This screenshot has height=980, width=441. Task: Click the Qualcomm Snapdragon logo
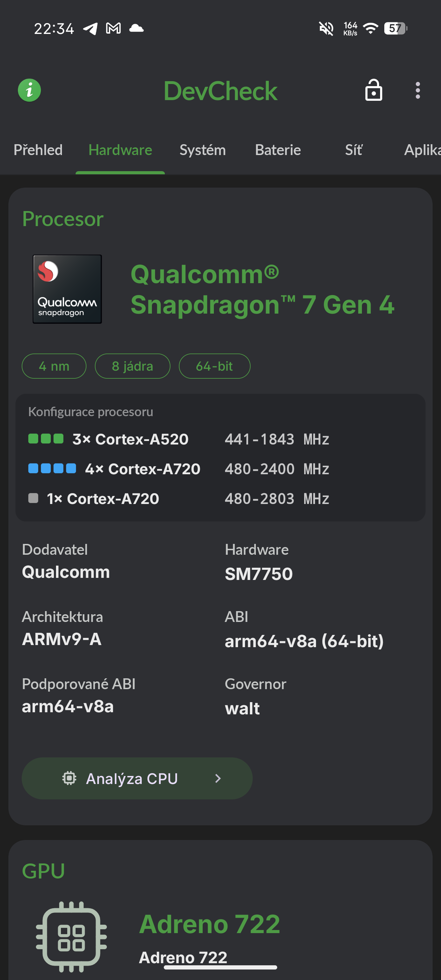tap(67, 289)
